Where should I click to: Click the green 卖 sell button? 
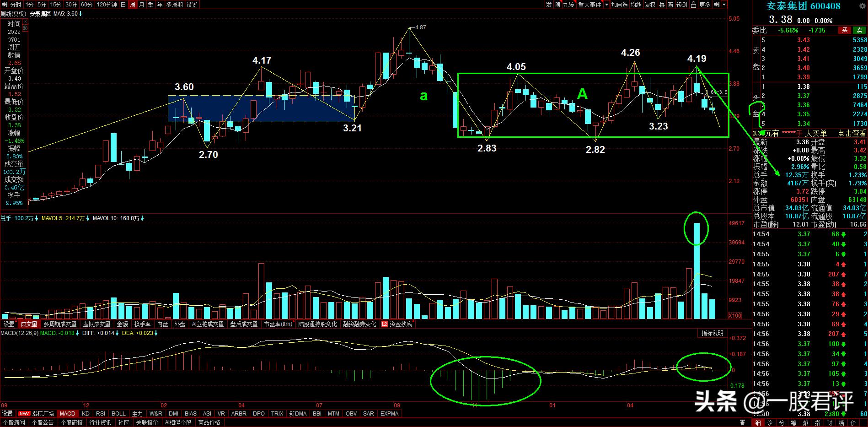859,30
